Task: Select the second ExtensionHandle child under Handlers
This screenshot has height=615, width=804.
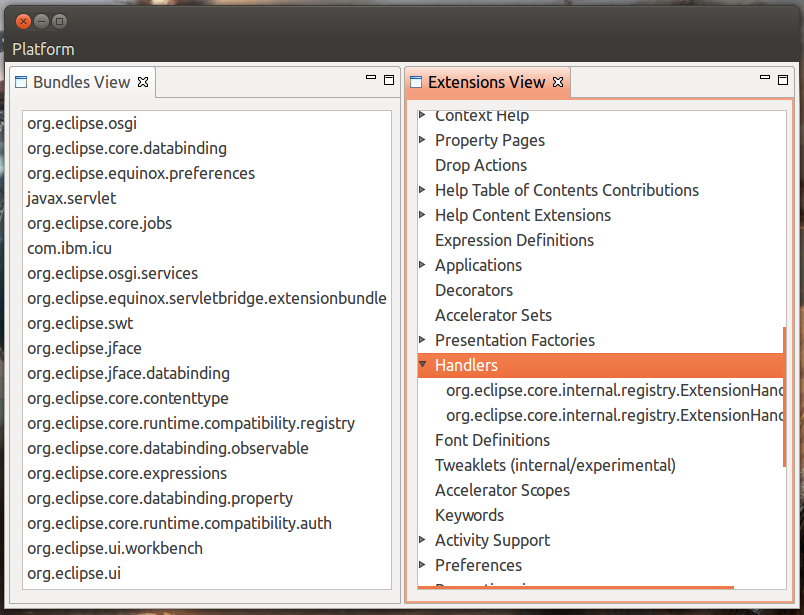Action: pos(615,415)
